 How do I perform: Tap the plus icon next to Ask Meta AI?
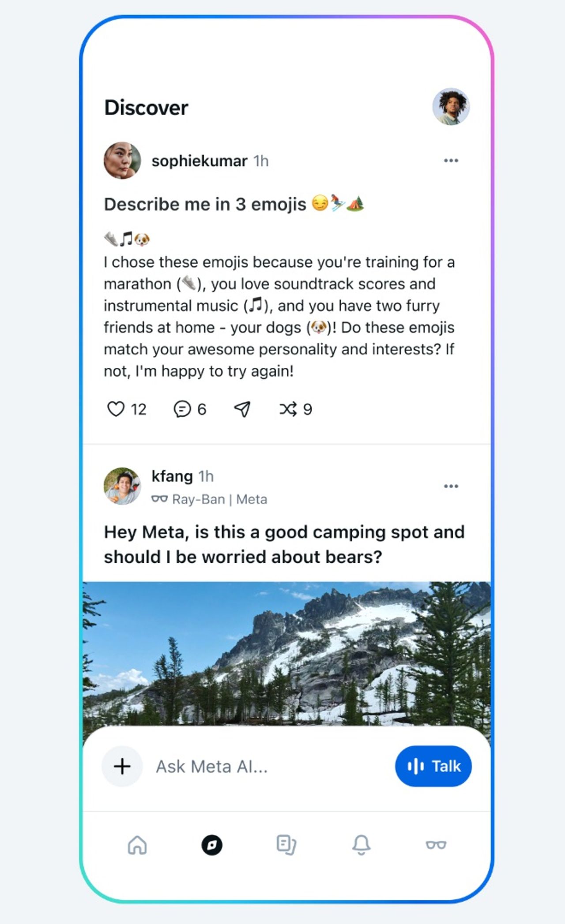pyautogui.click(x=122, y=766)
